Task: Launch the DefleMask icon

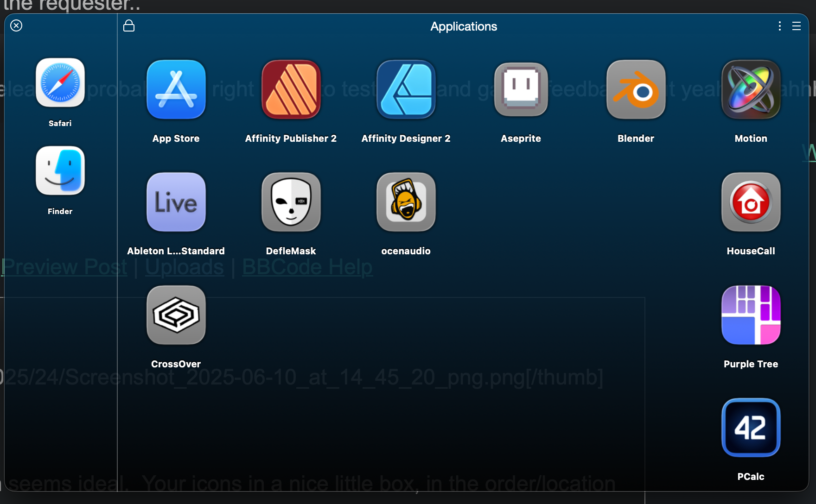Action: (x=291, y=202)
